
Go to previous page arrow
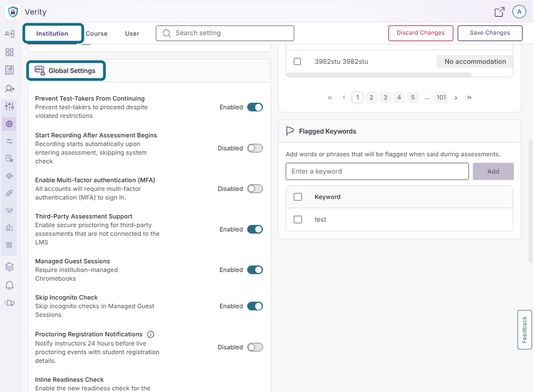[x=344, y=97]
